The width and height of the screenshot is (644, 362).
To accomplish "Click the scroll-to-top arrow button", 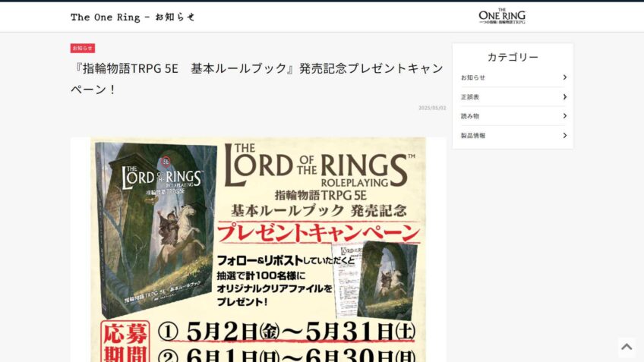I will [627, 348].
